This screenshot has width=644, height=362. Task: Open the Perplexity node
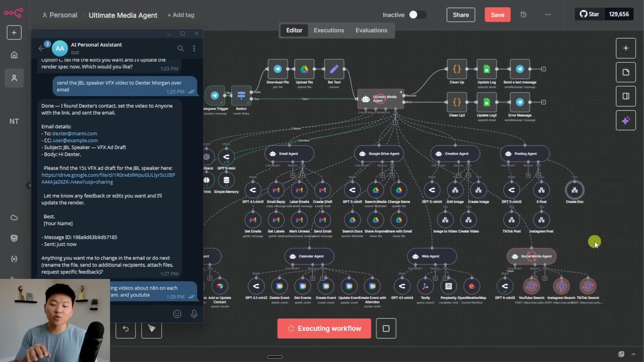tap(448, 286)
